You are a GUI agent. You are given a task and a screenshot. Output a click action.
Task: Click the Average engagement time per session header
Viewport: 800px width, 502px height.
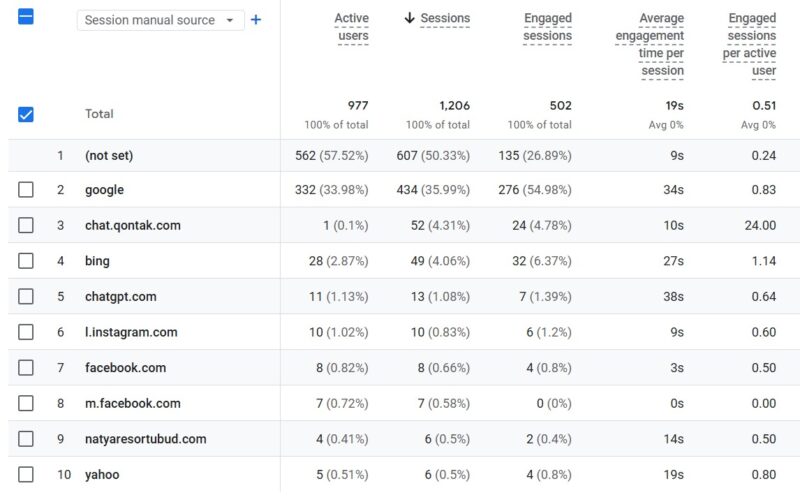click(649, 44)
